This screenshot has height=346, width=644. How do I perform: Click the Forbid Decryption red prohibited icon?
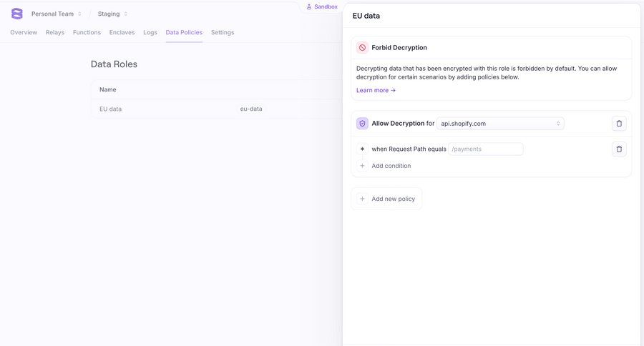pos(363,48)
